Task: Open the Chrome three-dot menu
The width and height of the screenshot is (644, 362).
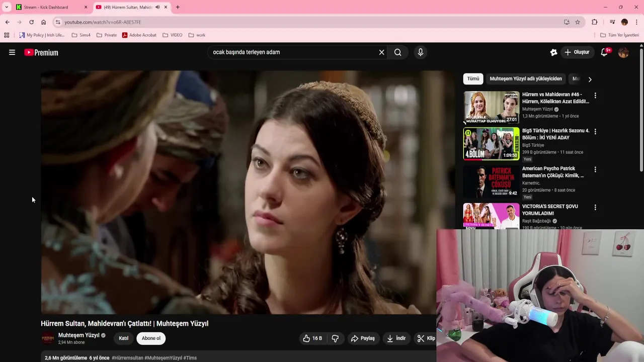Action: pyautogui.click(x=637, y=22)
